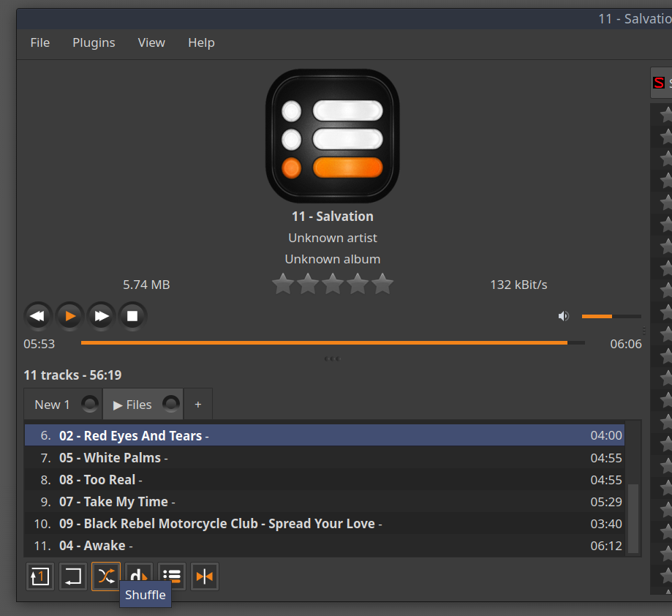The height and width of the screenshot is (616, 672).
Task: Jump to next track with forward button
Action: (102, 316)
